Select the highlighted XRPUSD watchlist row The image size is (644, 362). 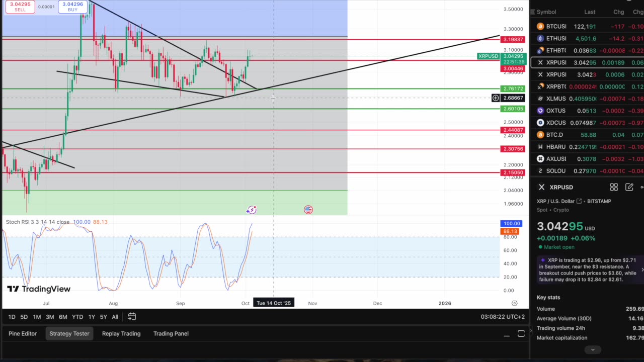pos(588,62)
